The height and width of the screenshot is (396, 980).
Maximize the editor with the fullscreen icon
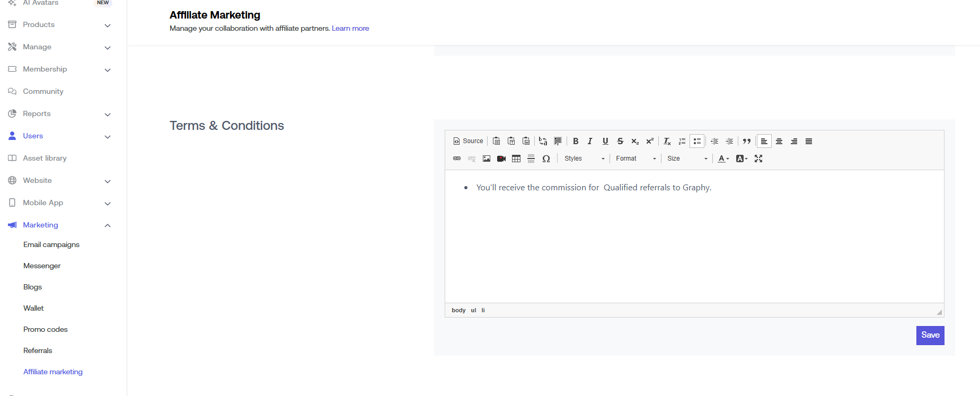point(758,159)
